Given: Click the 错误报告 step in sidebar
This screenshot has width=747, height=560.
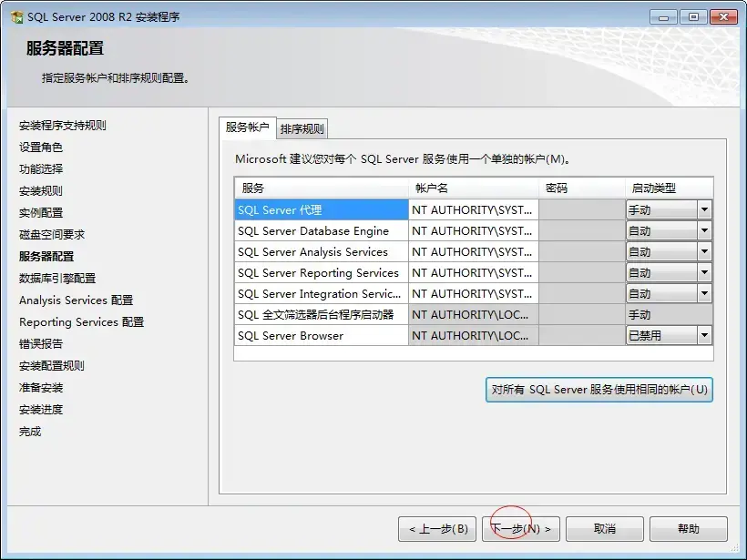Looking at the screenshot, I should 41,344.
